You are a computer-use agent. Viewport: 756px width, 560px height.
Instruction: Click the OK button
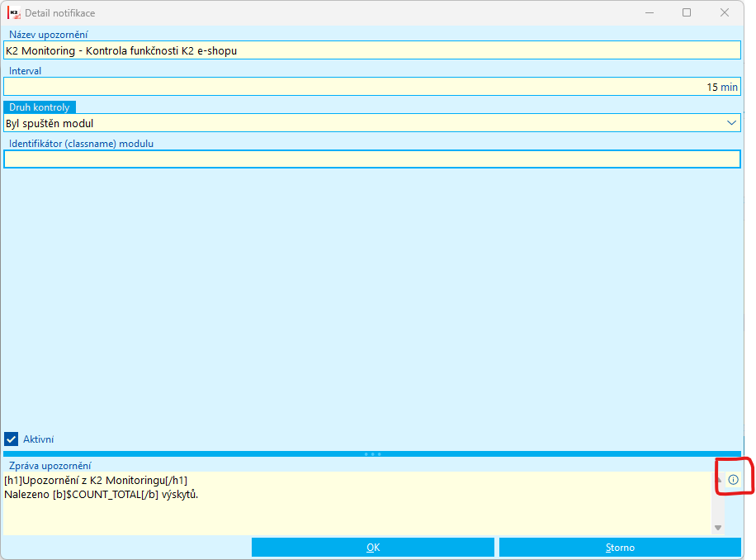pos(373,548)
